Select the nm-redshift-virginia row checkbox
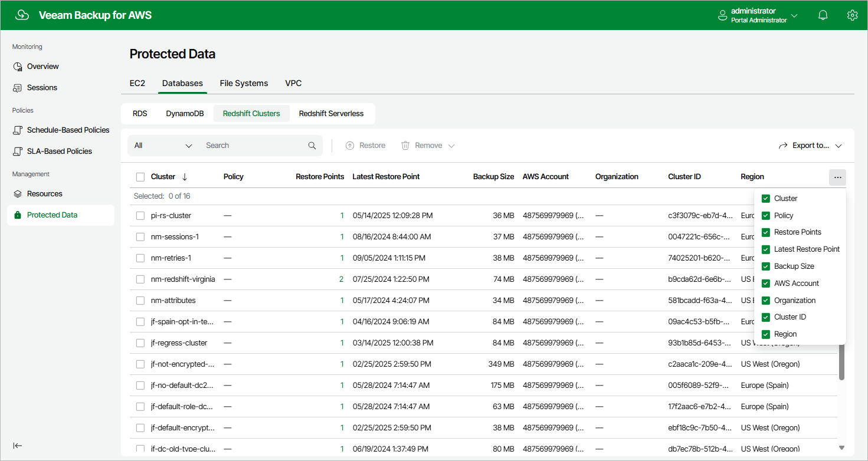 pyautogui.click(x=140, y=279)
